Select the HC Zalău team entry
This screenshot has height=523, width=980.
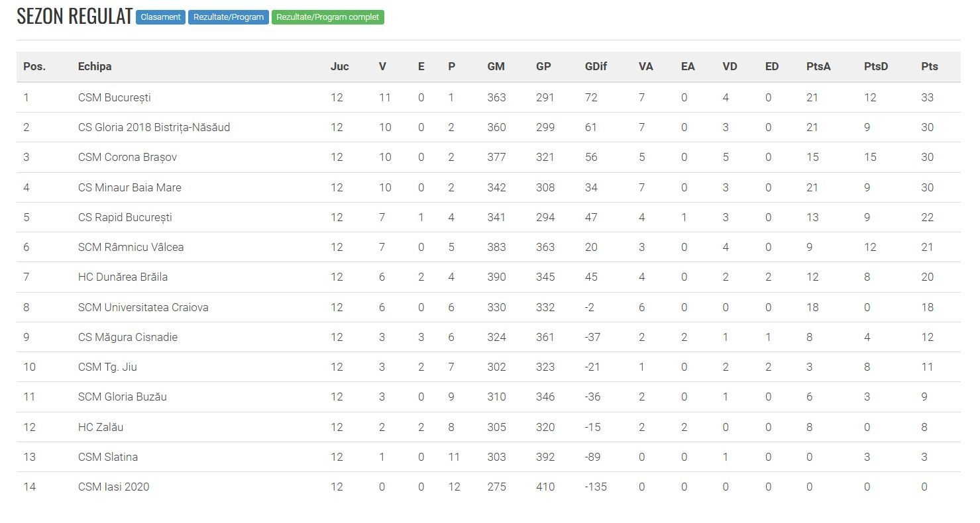point(101,427)
